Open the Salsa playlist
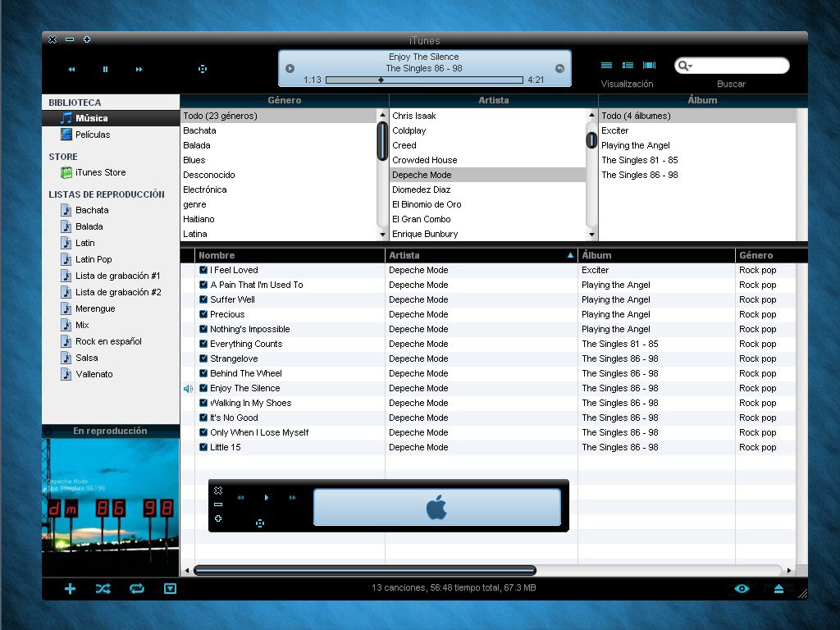This screenshot has width=840, height=630. (111, 358)
